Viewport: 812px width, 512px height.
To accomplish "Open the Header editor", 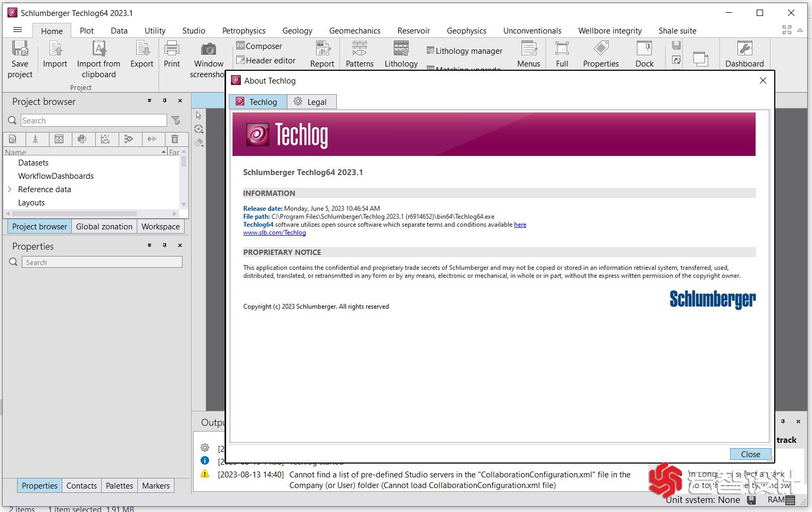I will tap(266, 61).
